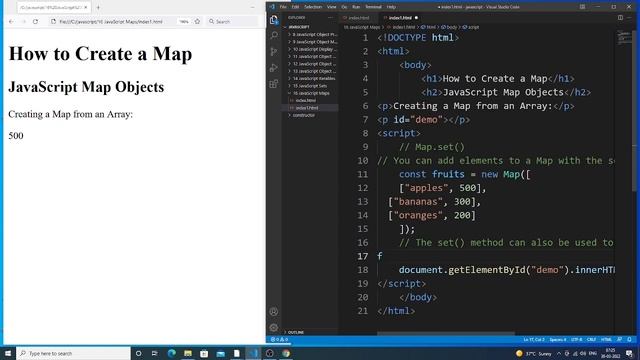The width and height of the screenshot is (640, 360).
Task: Open the editor More Actions ellipsis beside Split Editor
Action: point(629,18)
